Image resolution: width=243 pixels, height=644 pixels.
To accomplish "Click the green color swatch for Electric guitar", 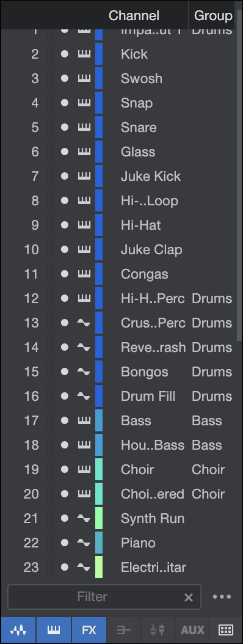I will 99,567.
